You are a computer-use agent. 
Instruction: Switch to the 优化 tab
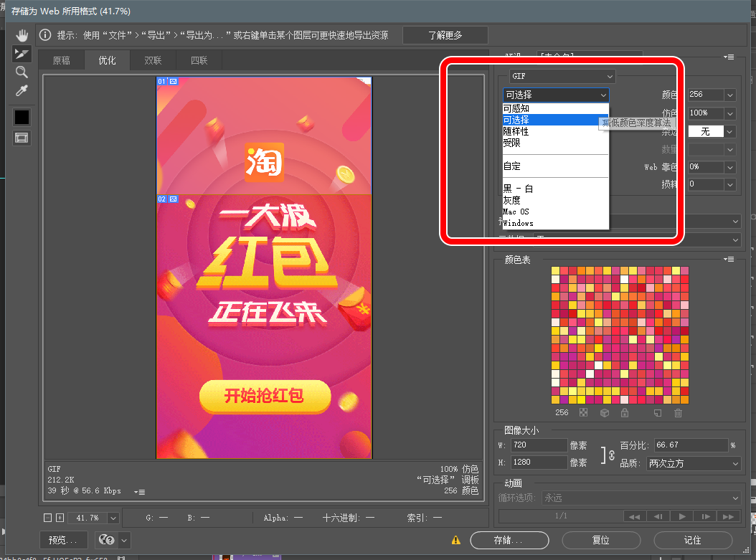[107, 60]
